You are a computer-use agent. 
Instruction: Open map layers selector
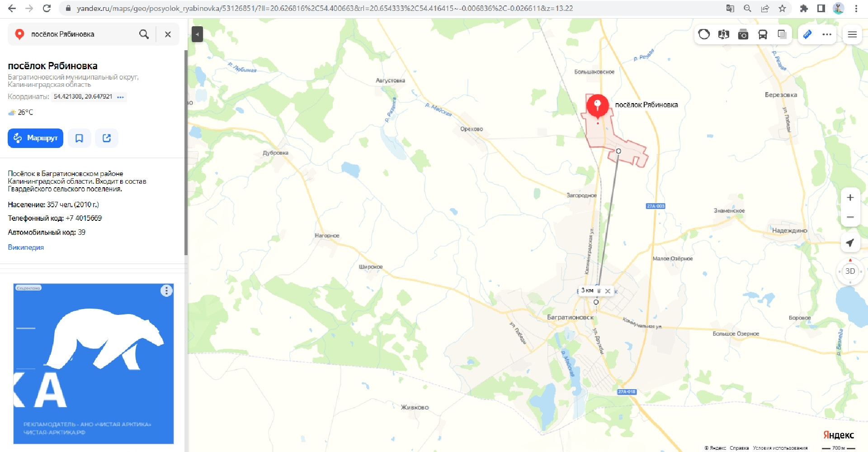782,34
